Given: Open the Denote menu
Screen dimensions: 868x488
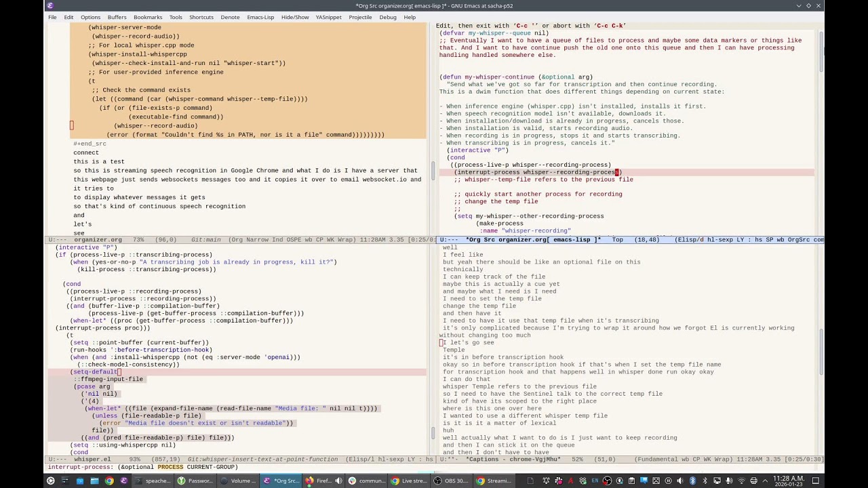Looking at the screenshot, I should pos(230,17).
